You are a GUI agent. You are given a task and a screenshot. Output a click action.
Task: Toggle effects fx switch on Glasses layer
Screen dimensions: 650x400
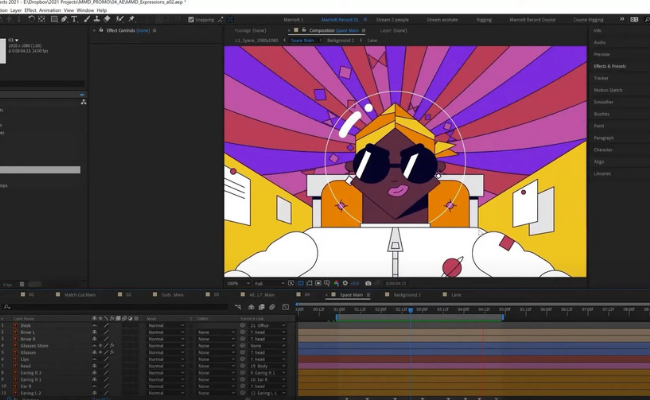coord(112,352)
